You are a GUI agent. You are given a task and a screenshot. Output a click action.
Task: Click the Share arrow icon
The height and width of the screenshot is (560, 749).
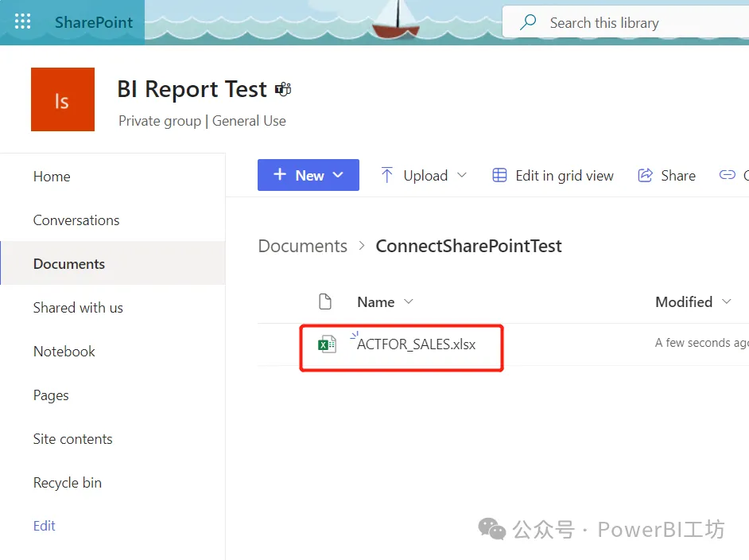point(646,175)
